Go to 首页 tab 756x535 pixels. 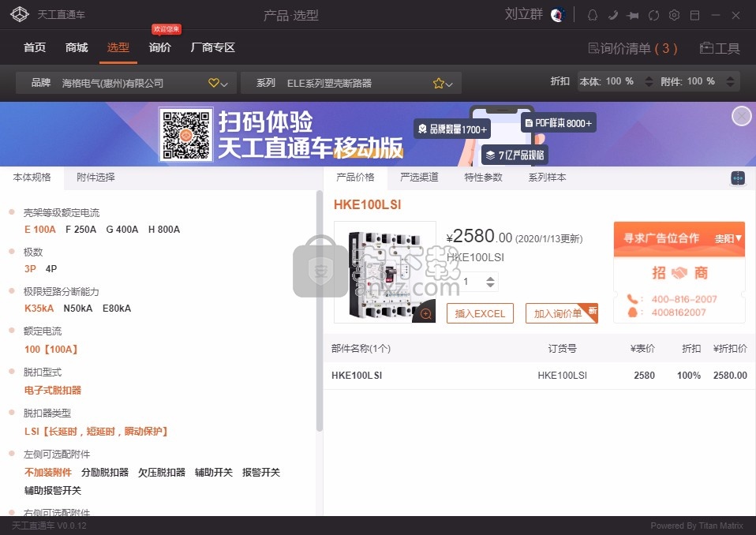[x=35, y=47]
